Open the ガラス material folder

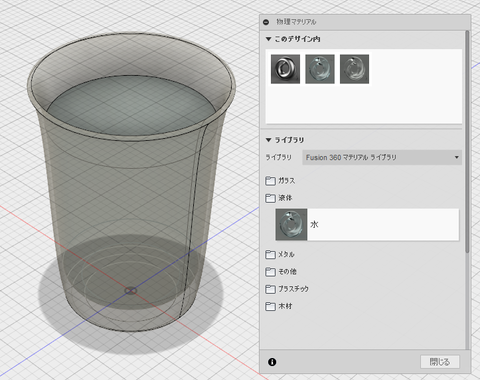pos(280,181)
